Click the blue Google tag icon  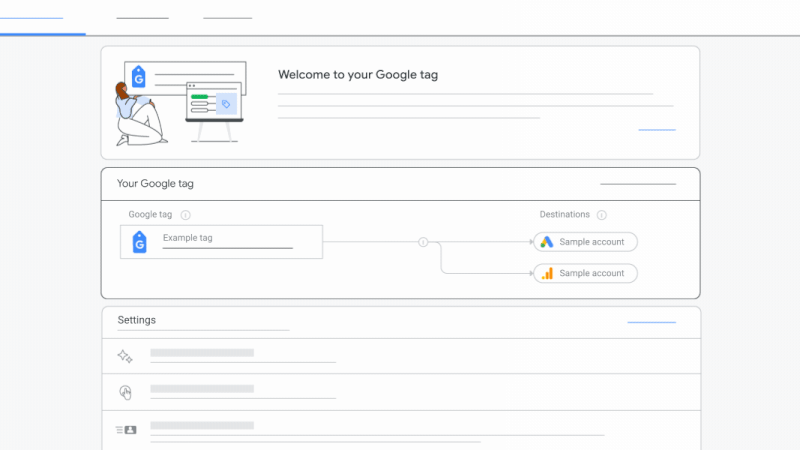pos(140,242)
